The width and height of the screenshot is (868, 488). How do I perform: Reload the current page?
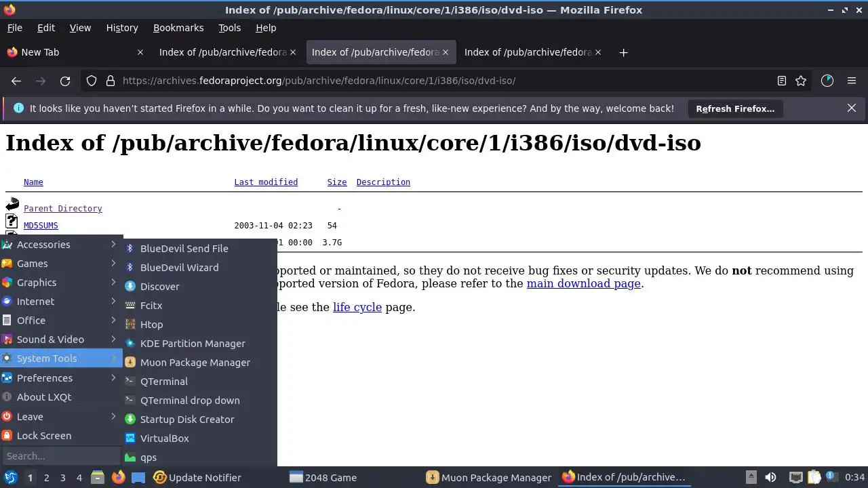click(65, 81)
